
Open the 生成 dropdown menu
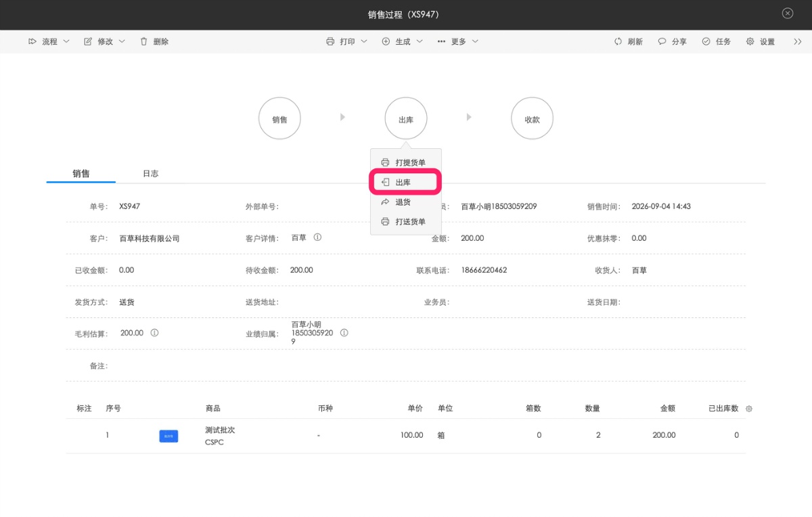point(403,41)
